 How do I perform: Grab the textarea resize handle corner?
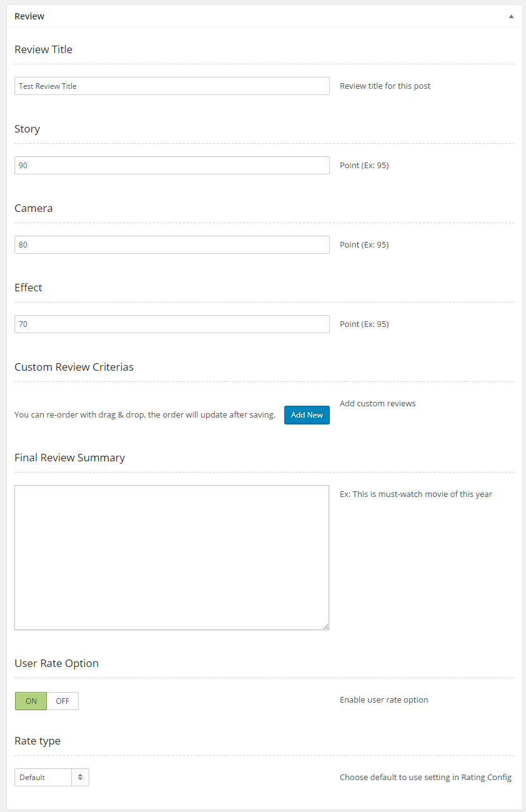(325, 626)
